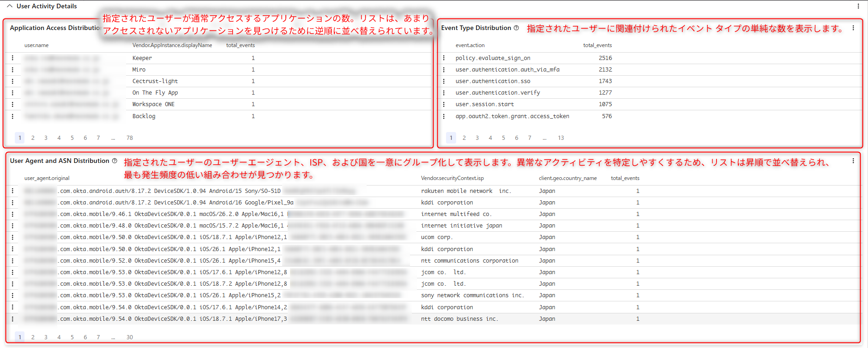
Task: Open row actions for the Backlog row
Action: [12, 116]
